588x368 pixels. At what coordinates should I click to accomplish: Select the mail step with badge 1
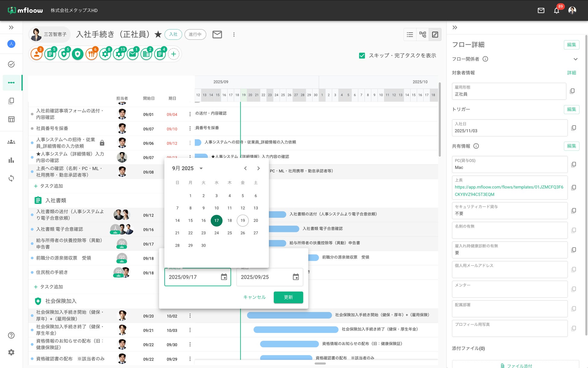tap(133, 54)
